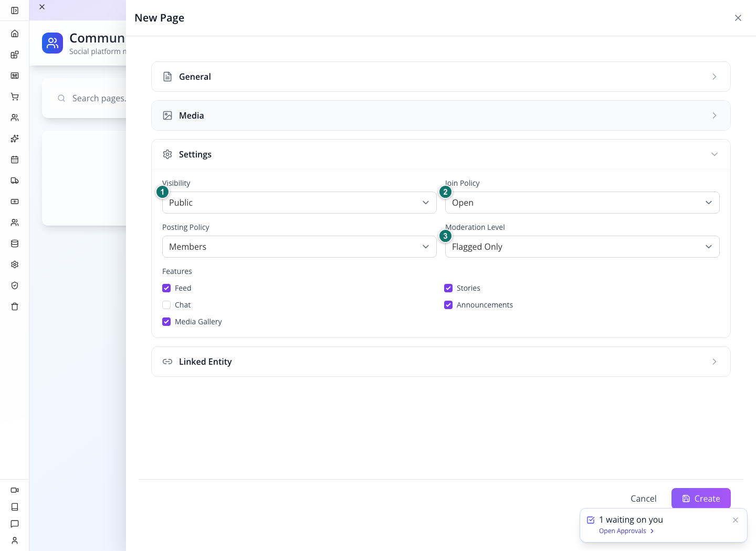Open the users icon above the database icon
This screenshot has width=756, height=551.
[15, 222]
